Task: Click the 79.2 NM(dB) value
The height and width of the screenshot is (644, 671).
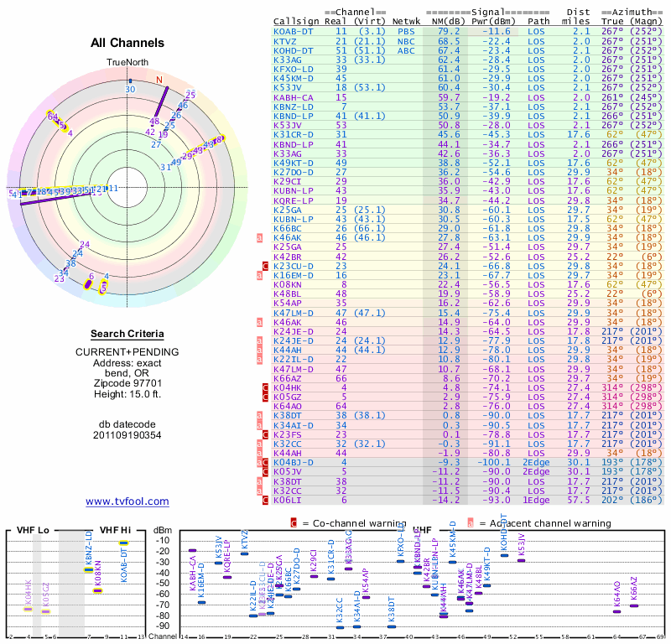Action: (449, 32)
